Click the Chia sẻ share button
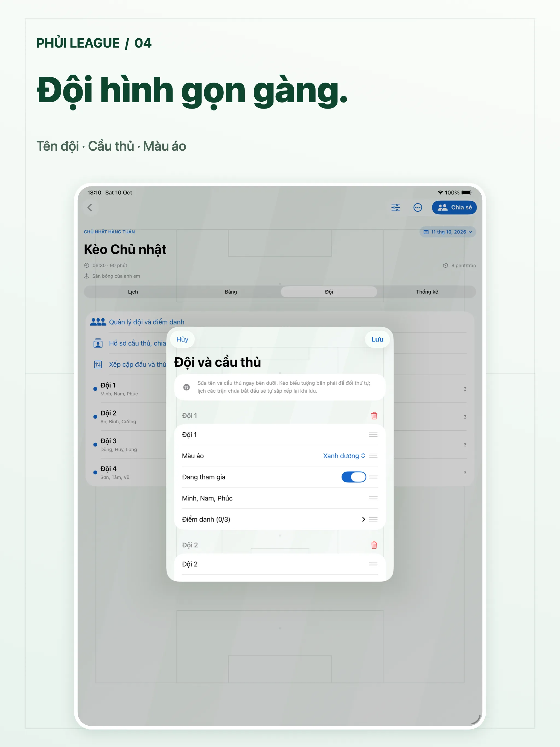The image size is (560, 747). tap(454, 207)
